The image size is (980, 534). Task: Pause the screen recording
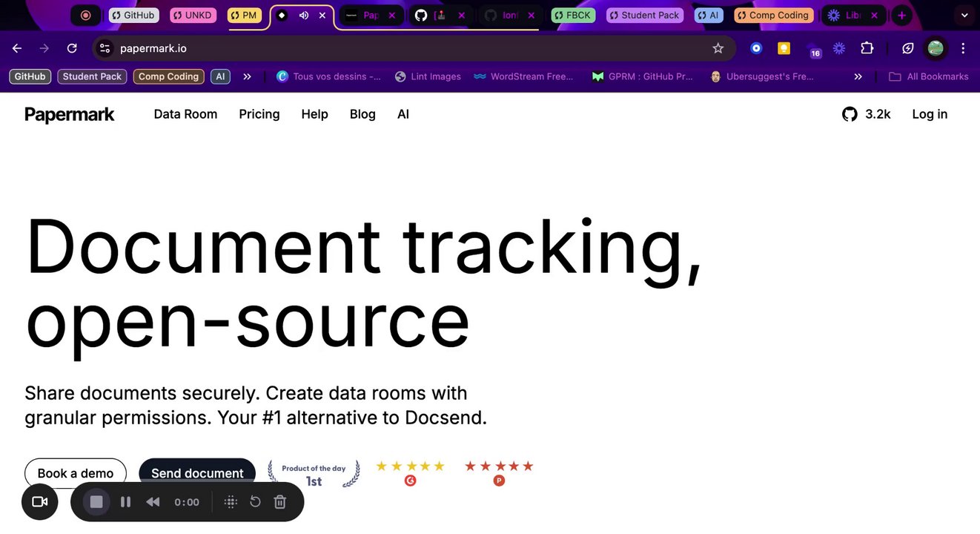coord(125,502)
